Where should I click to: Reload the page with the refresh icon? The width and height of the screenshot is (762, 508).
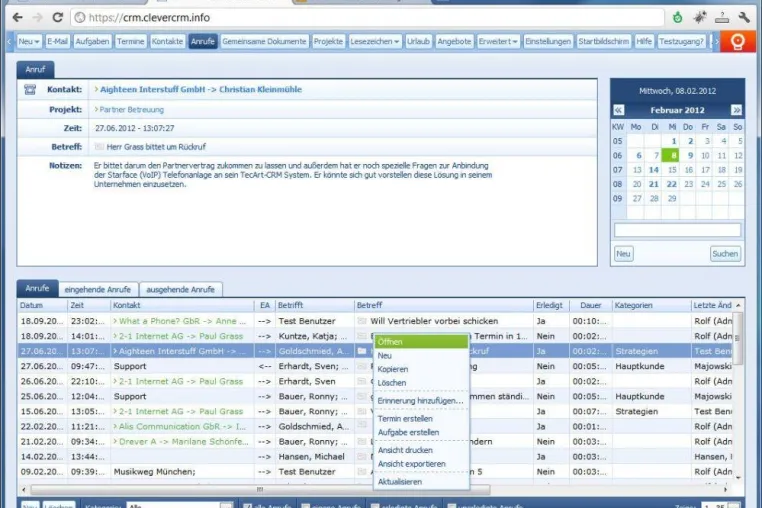(57, 18)
